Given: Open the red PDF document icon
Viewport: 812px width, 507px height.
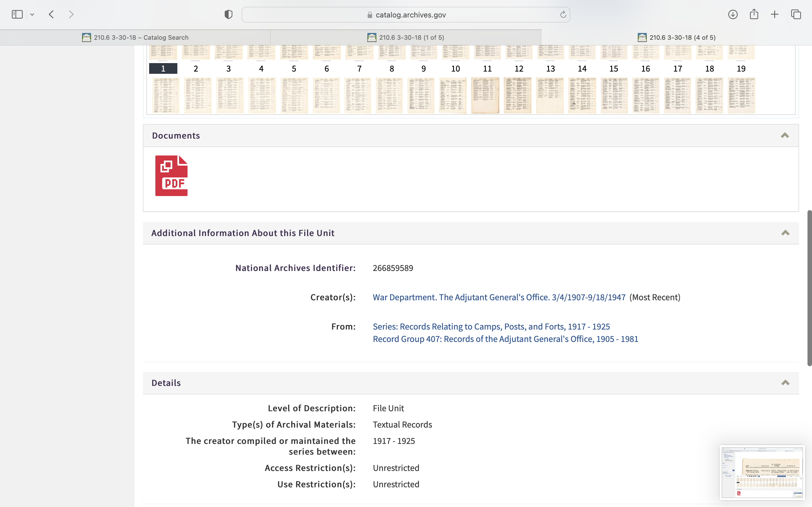Looking at the screenshot, I should coord(171,176).
